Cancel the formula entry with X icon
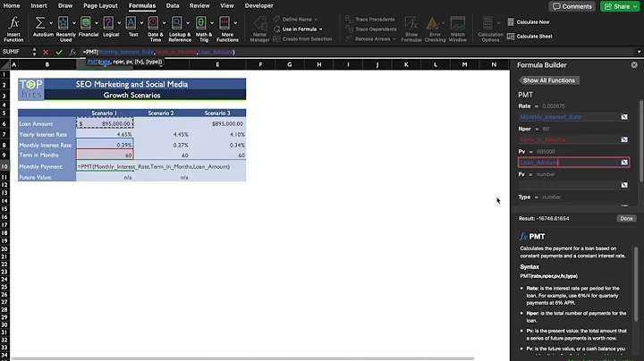Screen dimensions: 644x361 pyautogui.click(x=46, y=52)
